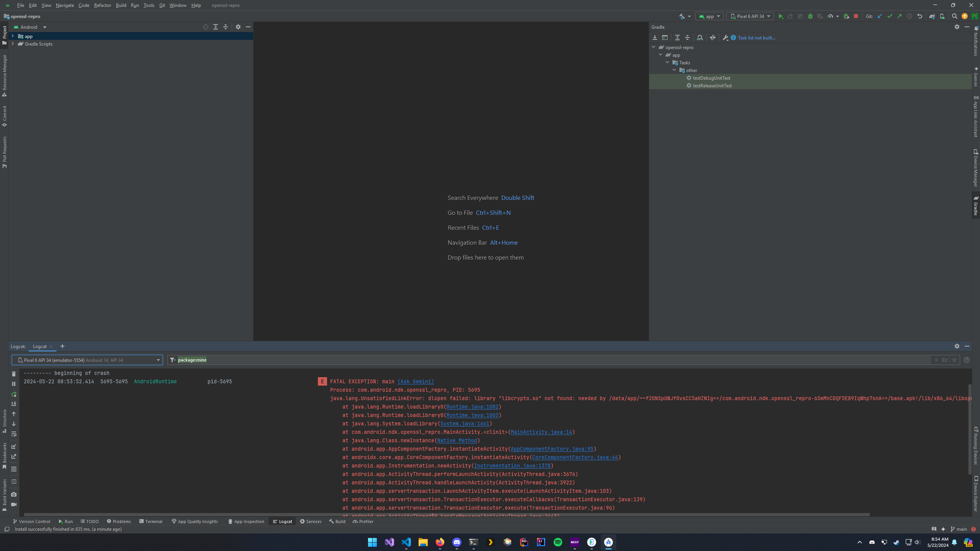Image resolution: width=980 pixels, height=551 pixels.
Task: Toggle soft-wrap in Logcat
Action: coord(14,434)
